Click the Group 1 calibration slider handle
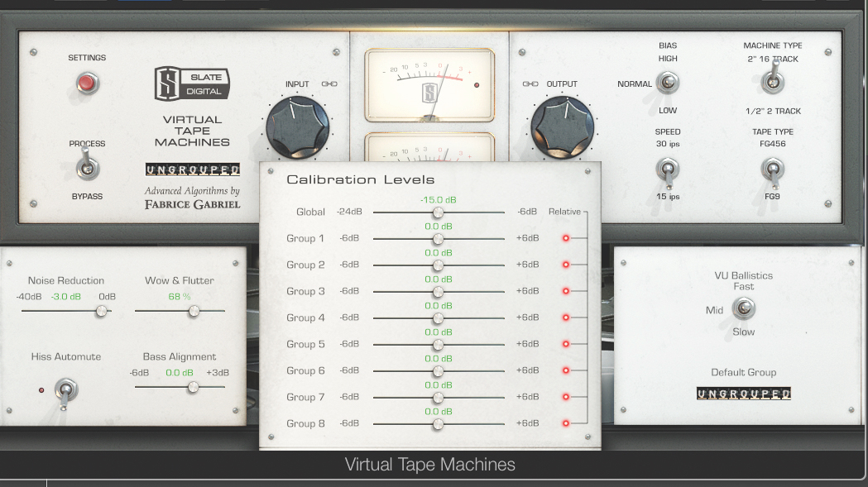Screen dimensions: 868x487 pos(438,239)
